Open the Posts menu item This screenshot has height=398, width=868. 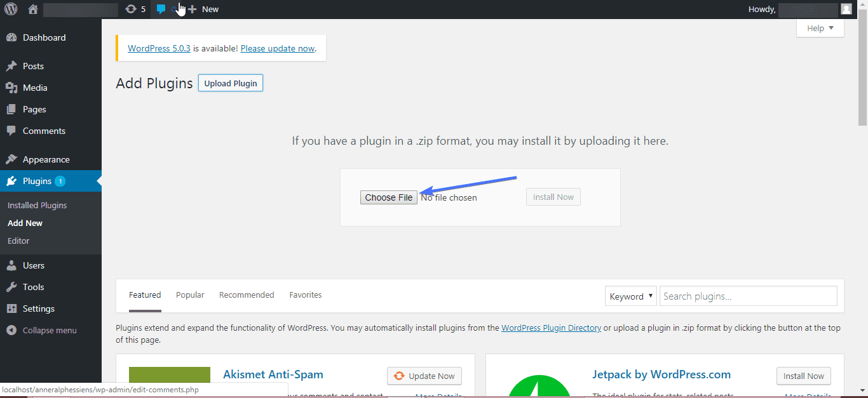33,66
